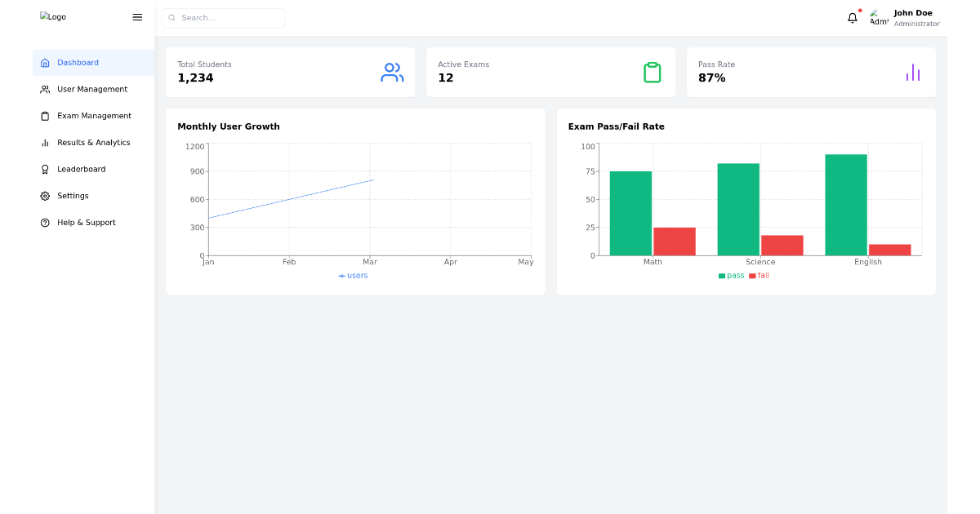Toggle the fail legend entry

pyautogui.click(x=763, y=275)
